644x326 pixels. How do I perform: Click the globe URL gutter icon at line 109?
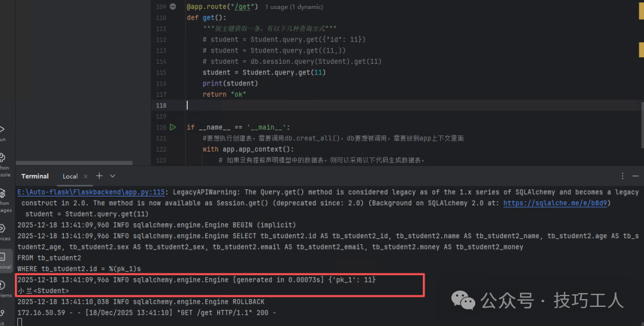(x=173, y=7)
